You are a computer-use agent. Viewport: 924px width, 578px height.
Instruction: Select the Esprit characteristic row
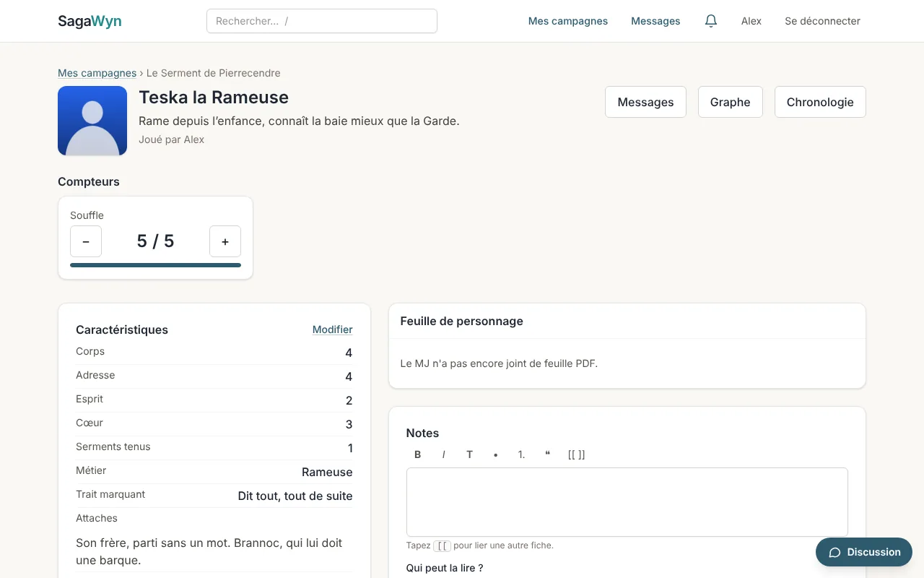[214, 400]
